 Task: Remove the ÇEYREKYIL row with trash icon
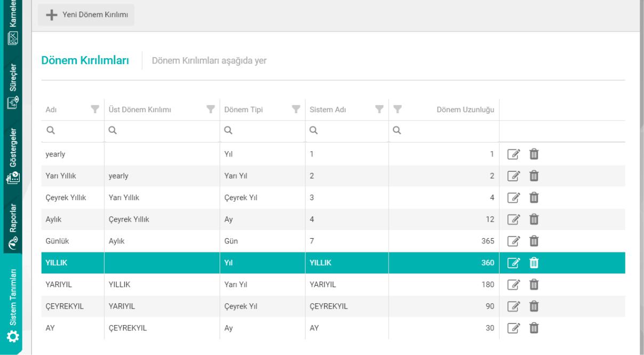click(534, 306)
